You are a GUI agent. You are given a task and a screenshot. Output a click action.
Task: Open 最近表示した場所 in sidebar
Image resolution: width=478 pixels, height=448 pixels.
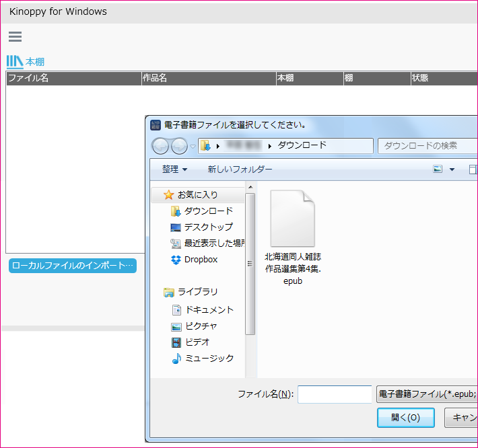[214, 243]
